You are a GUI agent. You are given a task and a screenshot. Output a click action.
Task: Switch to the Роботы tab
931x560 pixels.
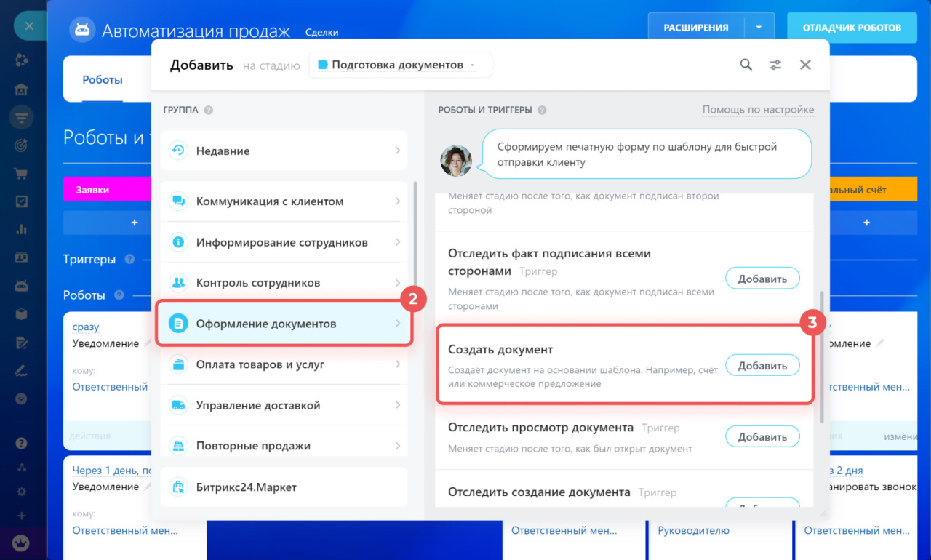(102, 80)
